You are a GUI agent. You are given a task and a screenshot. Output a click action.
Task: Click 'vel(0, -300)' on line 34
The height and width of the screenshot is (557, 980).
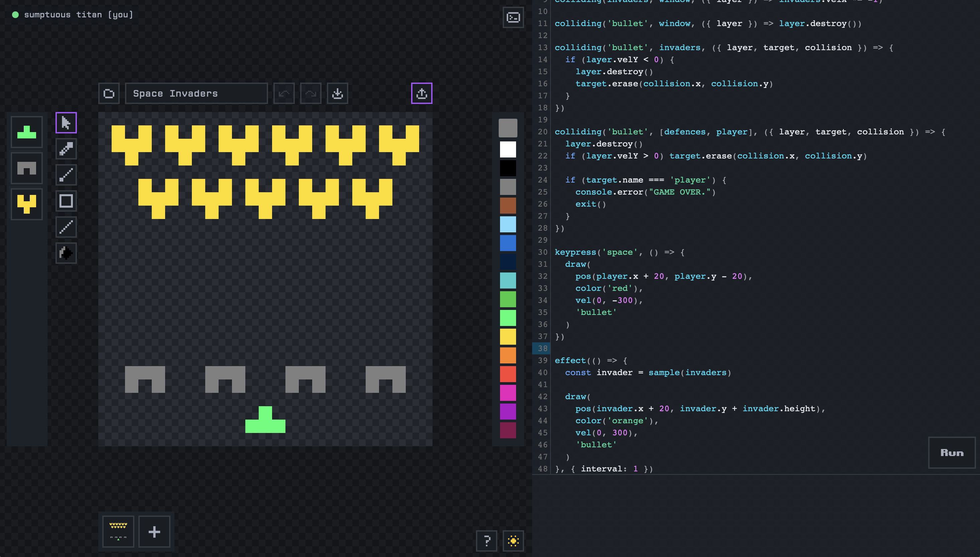point(607,300)
